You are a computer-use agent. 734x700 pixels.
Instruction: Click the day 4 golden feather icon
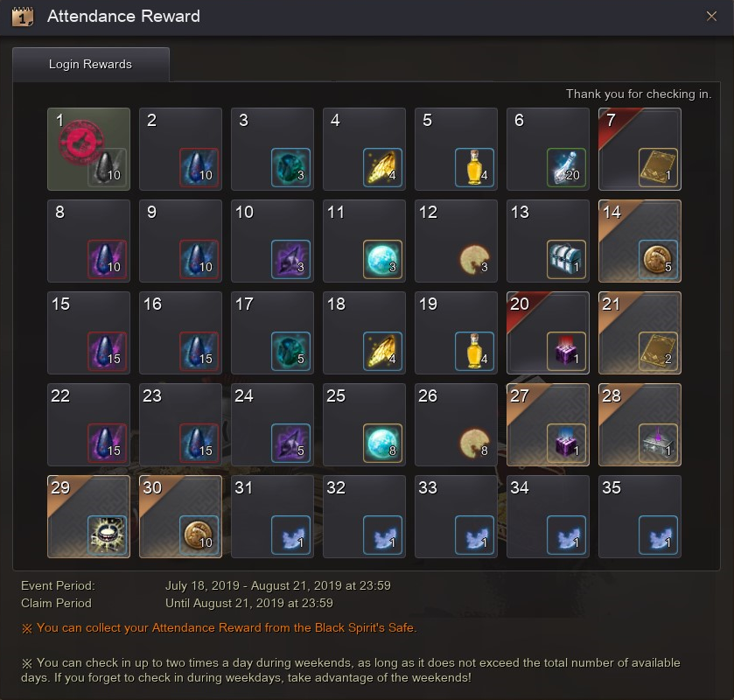pyautogui.click(x=383, y=168)
